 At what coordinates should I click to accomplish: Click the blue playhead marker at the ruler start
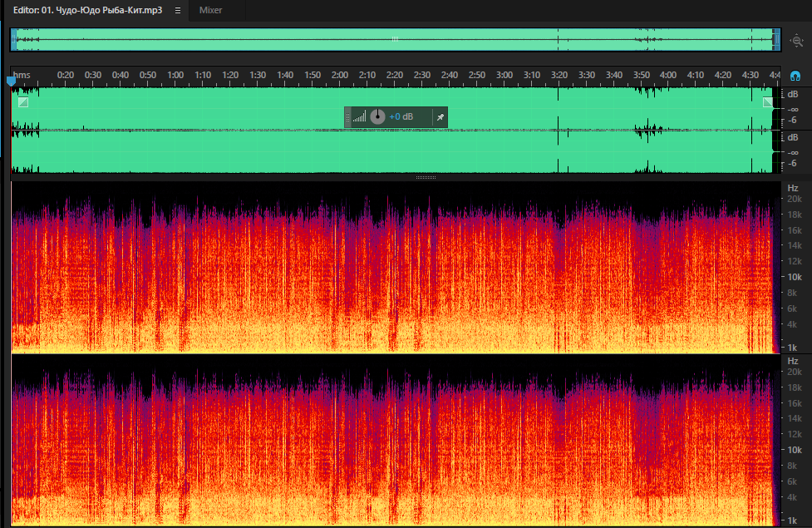pos(11,81)
